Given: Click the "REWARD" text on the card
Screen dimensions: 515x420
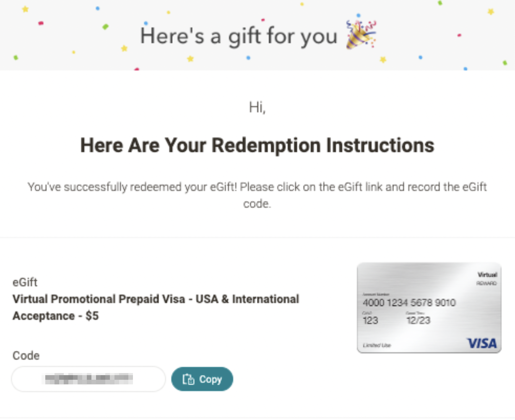Looking at the screenshot, I should point(486,284).
